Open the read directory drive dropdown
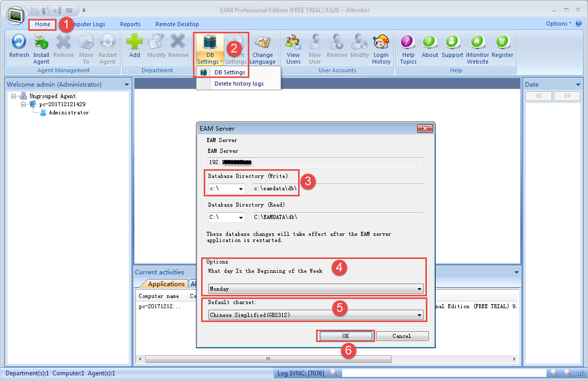 pyautogui.click(x=241, y=217)
